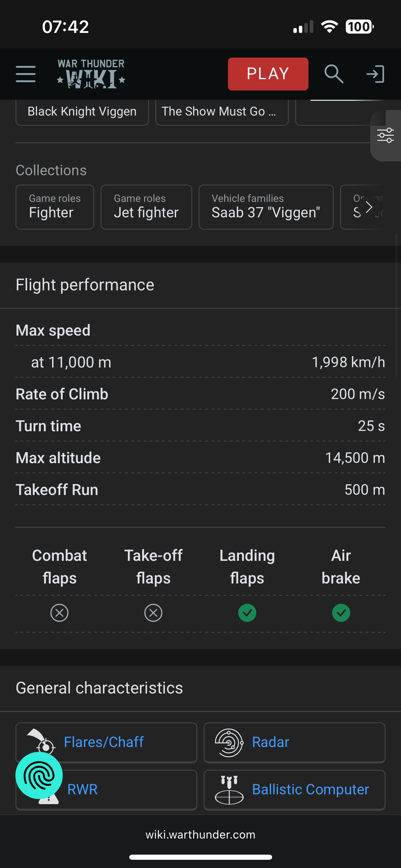Select the Jet fighter game role chip

[146, 207]
